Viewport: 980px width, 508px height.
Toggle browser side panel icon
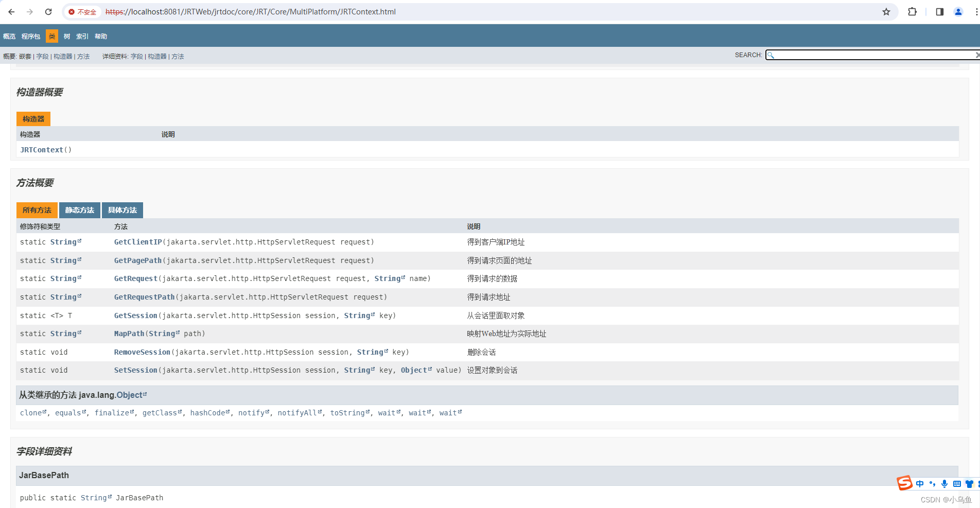(x=939, y=12)
